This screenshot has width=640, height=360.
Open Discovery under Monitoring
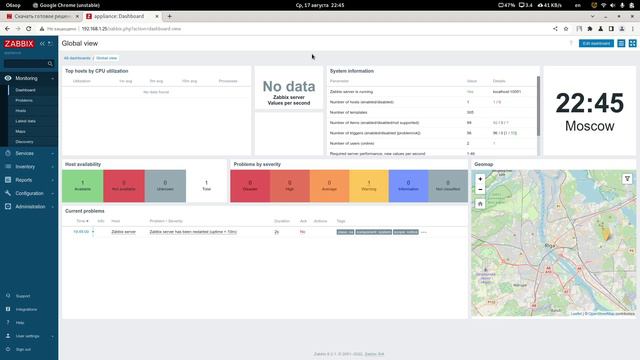(24, 142)
